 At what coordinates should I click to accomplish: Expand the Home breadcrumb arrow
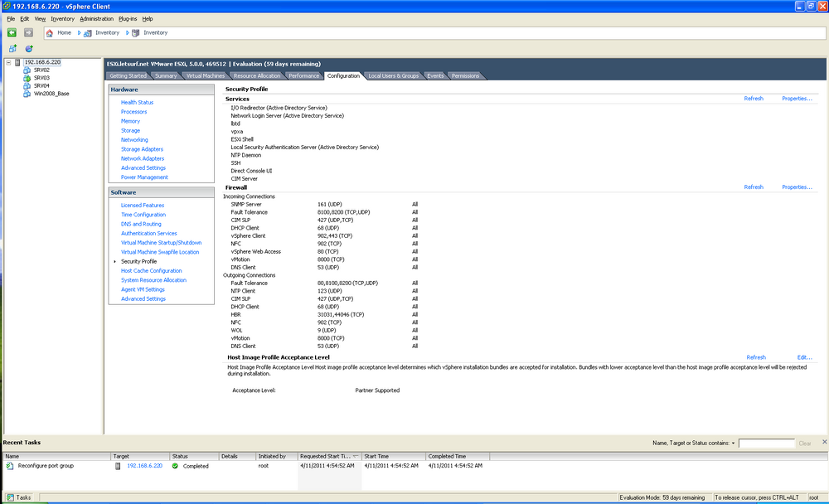(x=80, y=33)
